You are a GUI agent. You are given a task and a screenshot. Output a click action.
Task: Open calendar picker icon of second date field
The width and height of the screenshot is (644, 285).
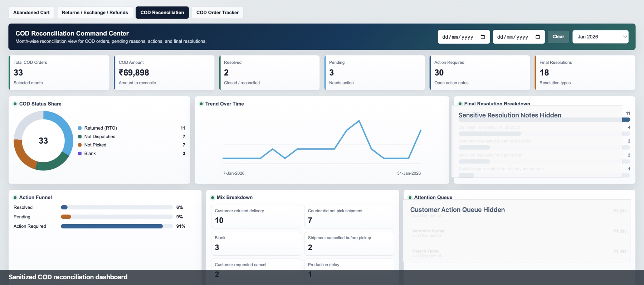pyautogui.click(x=537, y=37)
